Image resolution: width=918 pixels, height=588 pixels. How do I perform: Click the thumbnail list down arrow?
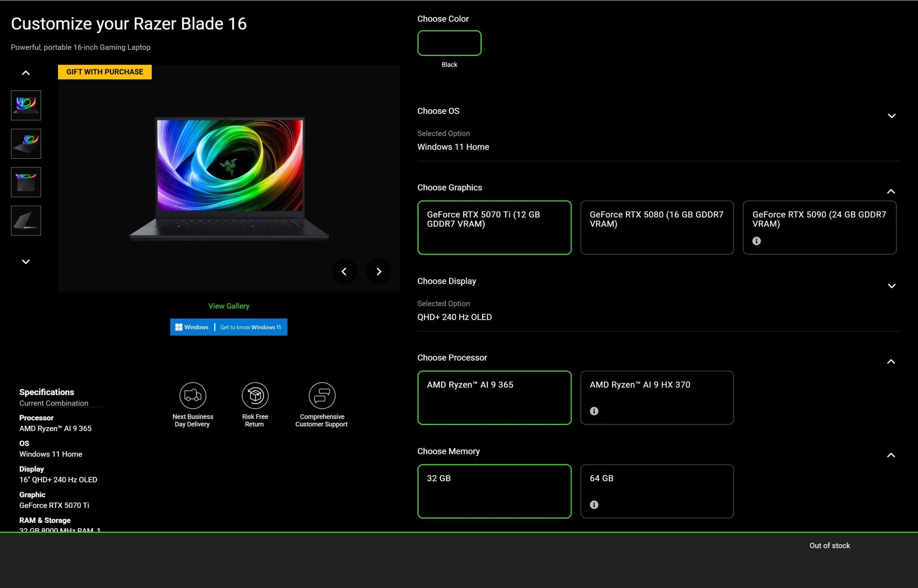[x=25, y=262]
